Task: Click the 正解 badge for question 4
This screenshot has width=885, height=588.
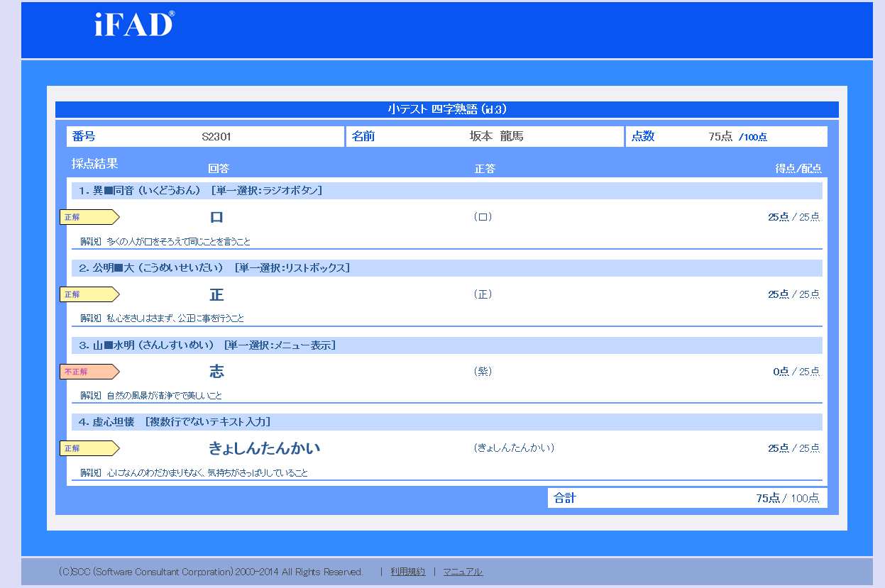Action: point(89,448)
